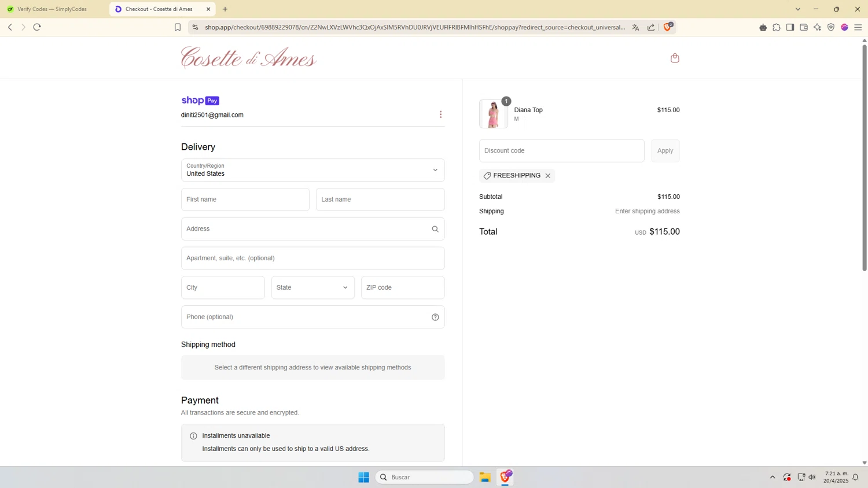
Task: Click the Enter shipping address text
Action: pos(647,212)
